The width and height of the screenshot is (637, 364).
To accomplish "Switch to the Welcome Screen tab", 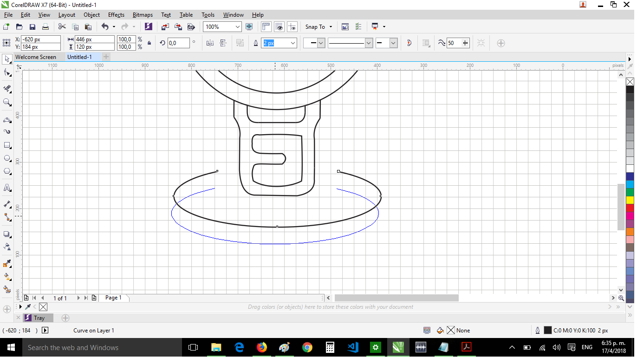I will click(x=36, y=57).
